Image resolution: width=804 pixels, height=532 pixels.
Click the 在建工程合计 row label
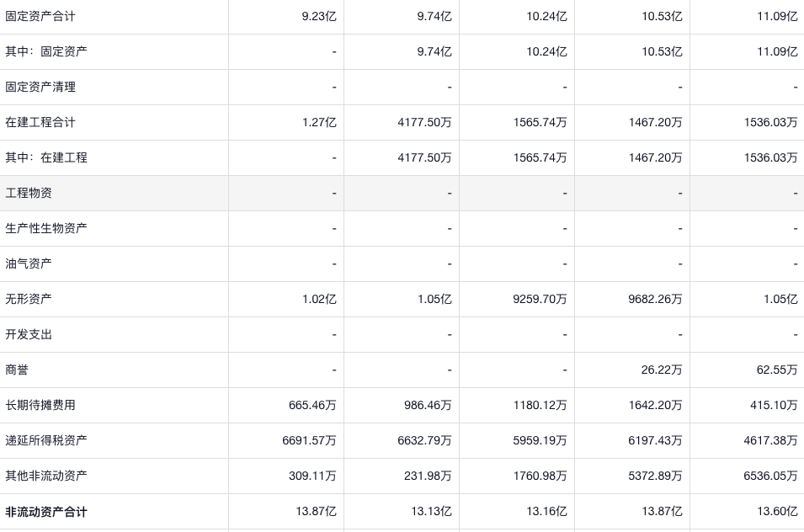40,122
